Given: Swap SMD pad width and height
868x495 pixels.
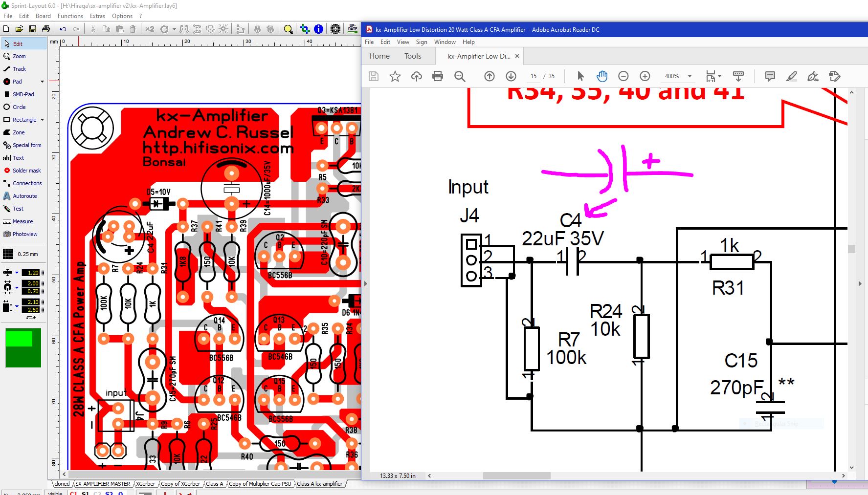Looking at the screenshot, I should pos(31,317).
